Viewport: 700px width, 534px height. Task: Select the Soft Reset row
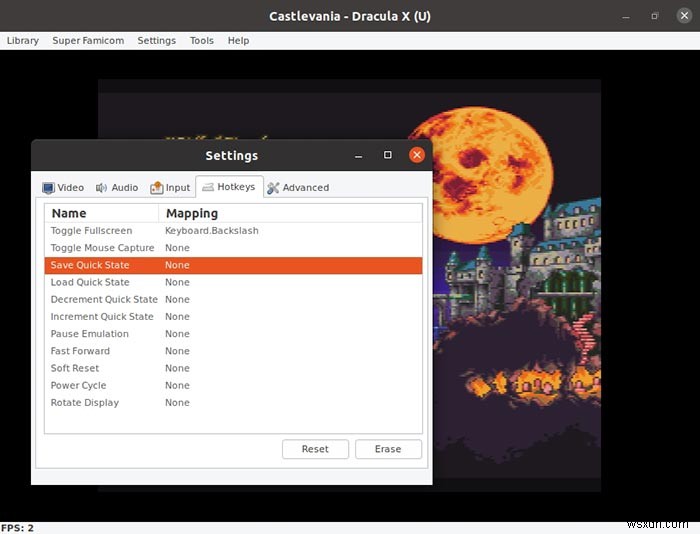pos(233,368)
